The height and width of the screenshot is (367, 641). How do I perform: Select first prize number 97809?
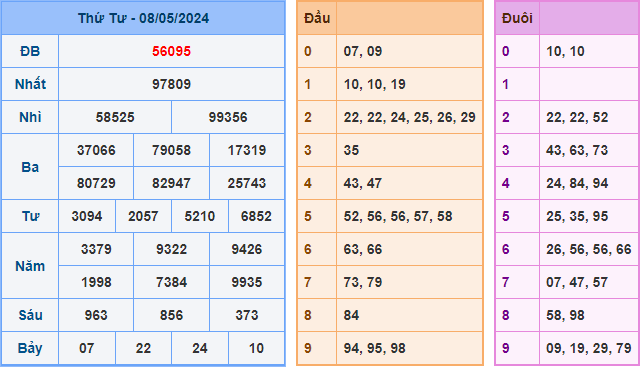point(171,84)
